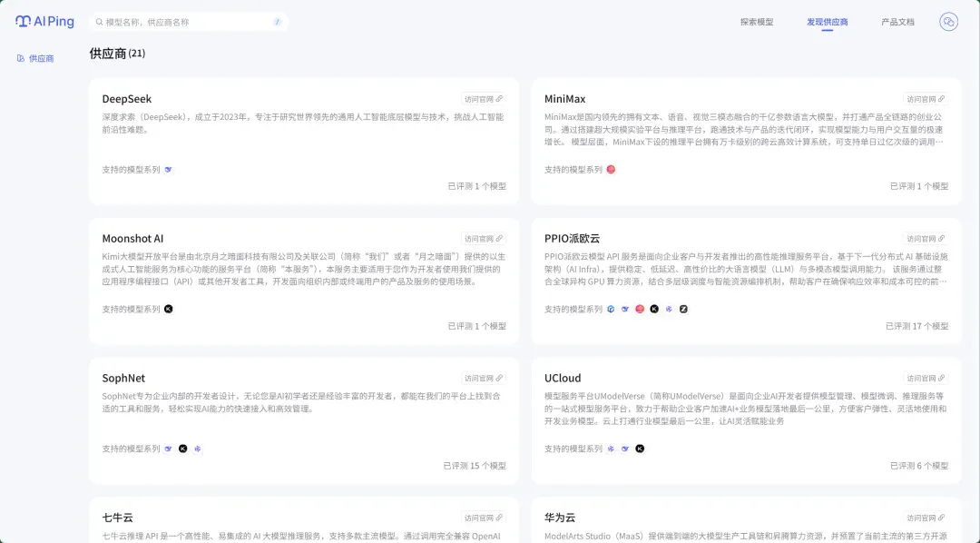Select 供应商 in the left sidebar
Image resolution: width=980 pixels, height=543 pixels.
pos(35,58)
